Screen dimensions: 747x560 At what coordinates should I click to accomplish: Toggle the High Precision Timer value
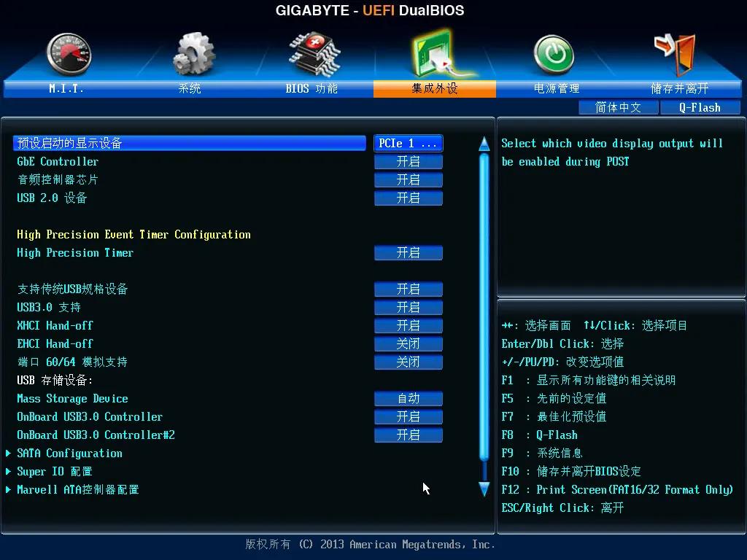[x=409, y=252]
